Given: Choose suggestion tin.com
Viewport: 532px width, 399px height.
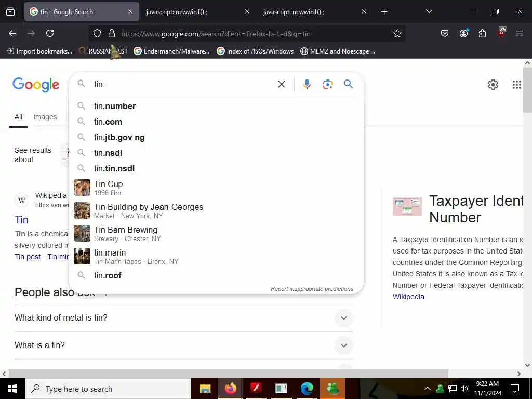Looking at the screenshot, I should click(216, 122).
